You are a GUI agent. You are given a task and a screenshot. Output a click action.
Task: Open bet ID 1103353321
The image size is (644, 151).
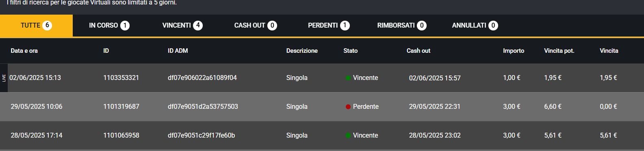click(121, 78)
